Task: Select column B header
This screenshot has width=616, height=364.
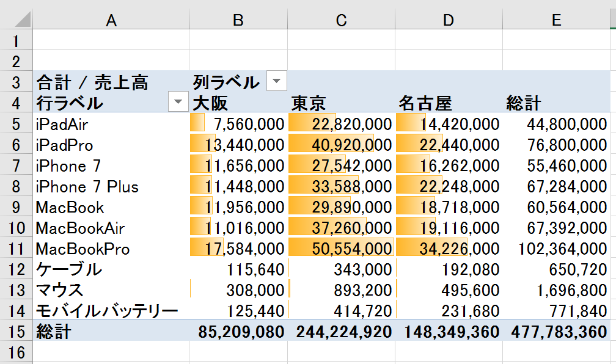Action: pos(238,20)
